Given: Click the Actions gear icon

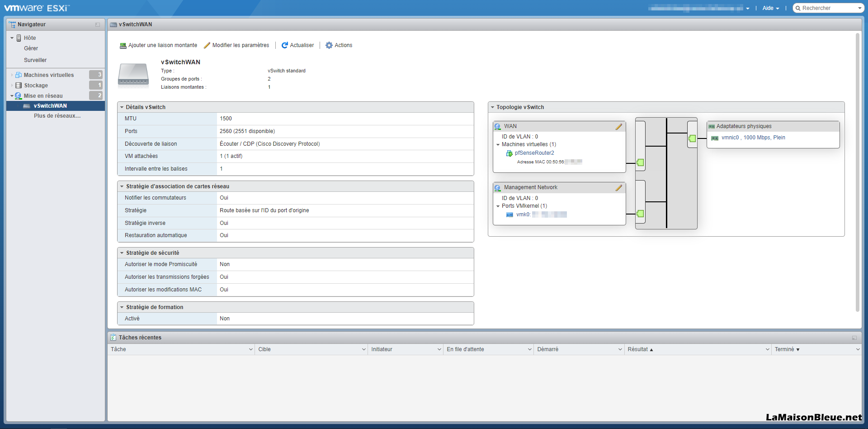Looking at the screenshot, I should coord(329,45).
